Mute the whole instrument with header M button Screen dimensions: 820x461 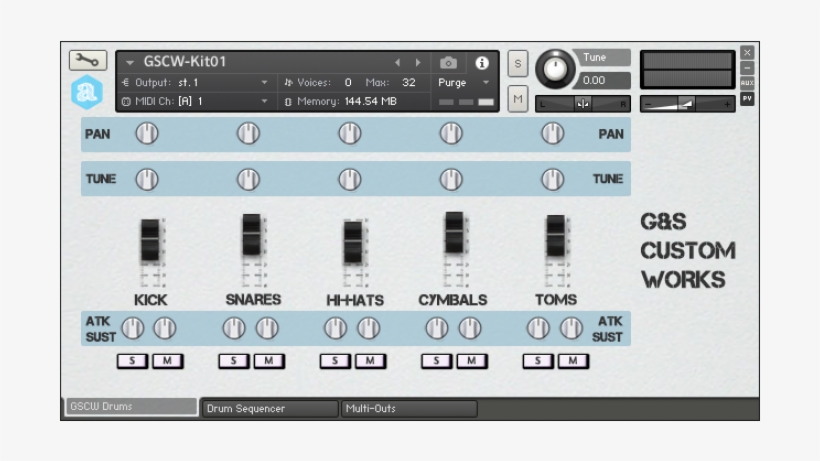518,99
